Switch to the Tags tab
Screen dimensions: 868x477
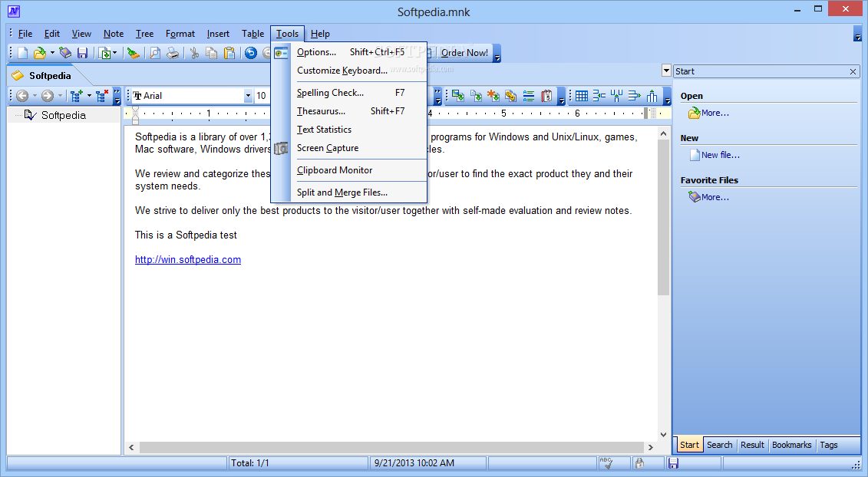[x=829, y=445]
